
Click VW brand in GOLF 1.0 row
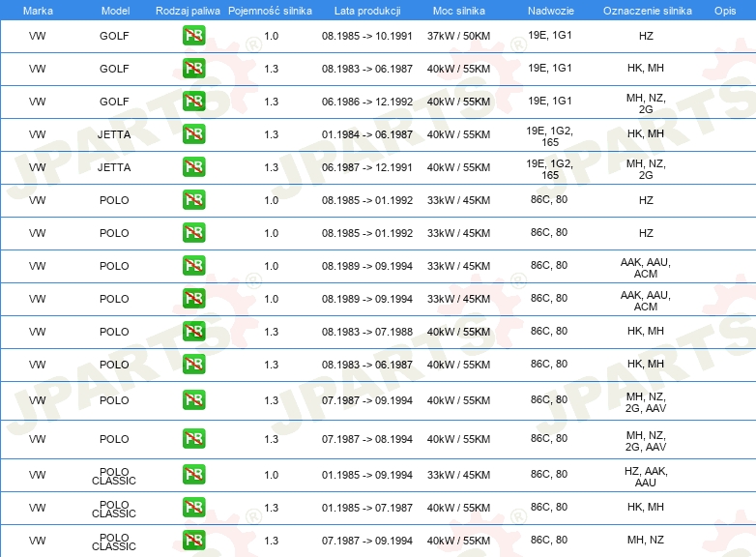tap(37, 36)
